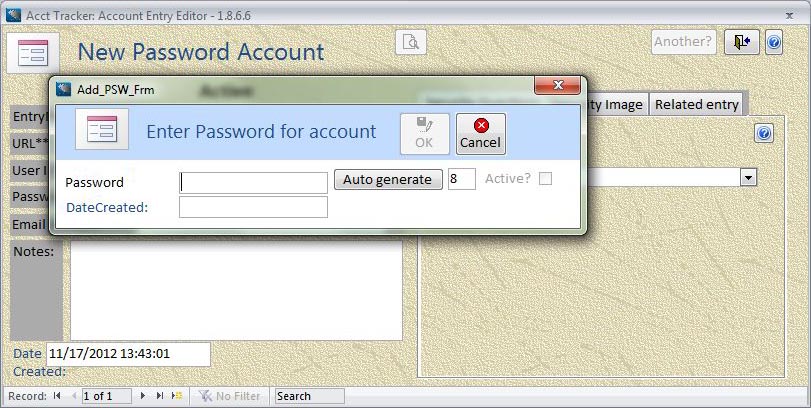
Task: Open help via top-right question mark icon
Action: pos(773,42)
